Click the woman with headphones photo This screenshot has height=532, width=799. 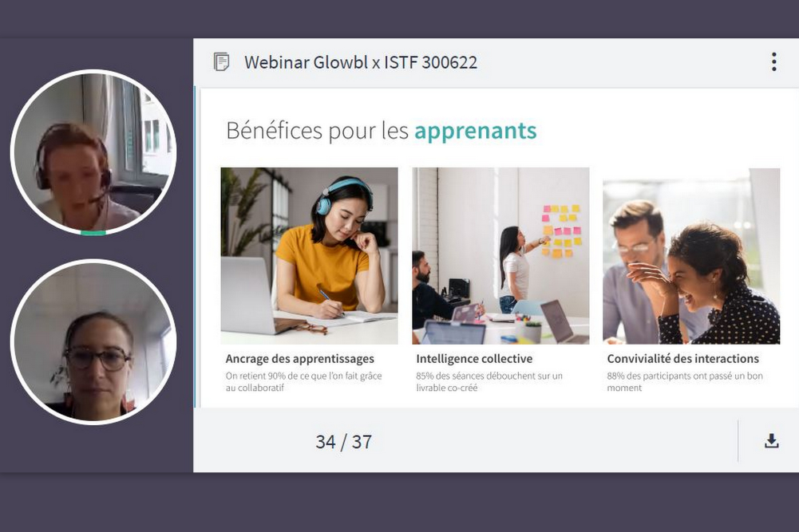pos(310,255)
